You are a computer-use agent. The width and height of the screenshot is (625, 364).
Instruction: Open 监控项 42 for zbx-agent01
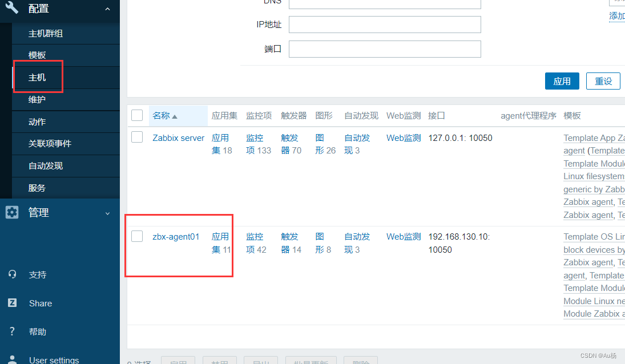pyautogui.click(x=256, y=243)
